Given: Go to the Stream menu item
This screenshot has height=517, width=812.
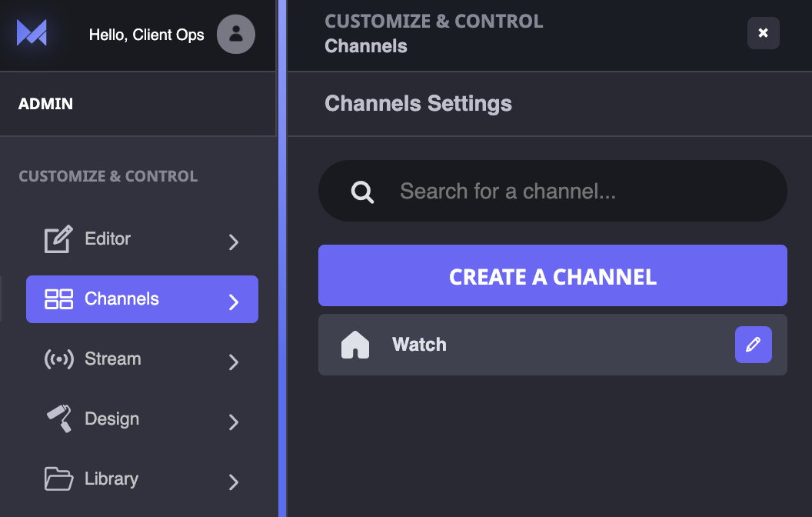Looking at the screenshot, I should pyautogui.click(x=142, y=359).
